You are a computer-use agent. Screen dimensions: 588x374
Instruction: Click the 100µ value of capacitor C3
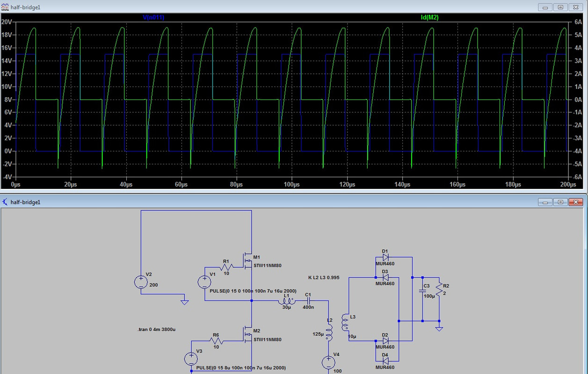pyautogui.click(x=429, y=296)
